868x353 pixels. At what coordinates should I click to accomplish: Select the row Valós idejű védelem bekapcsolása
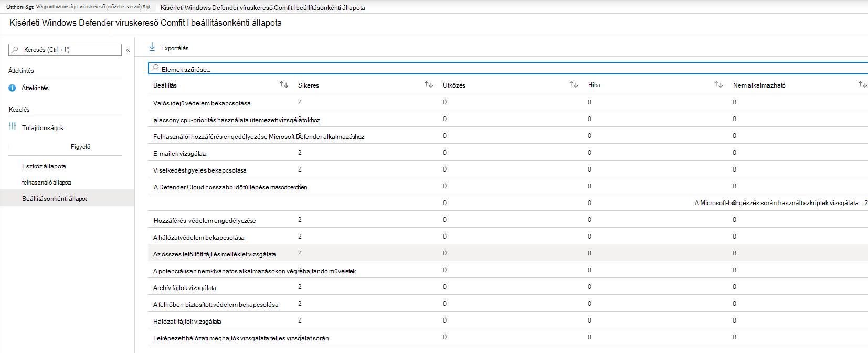[508, 102]
